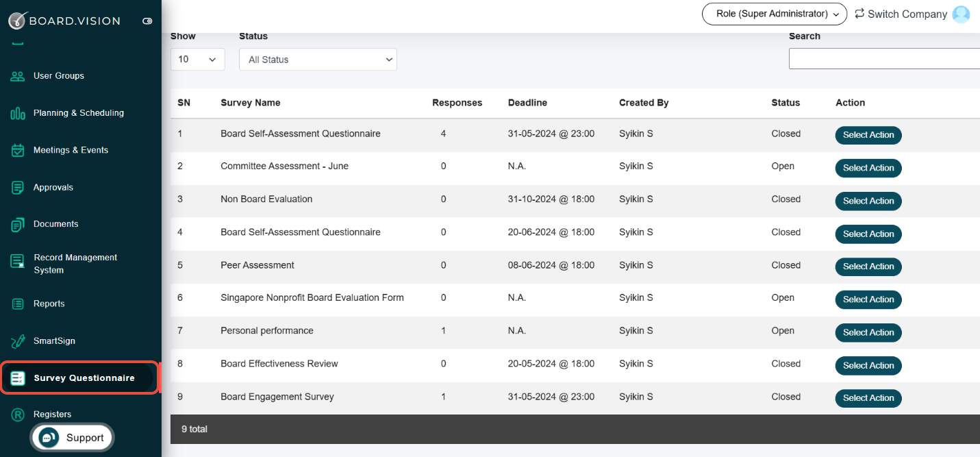
Task: Select Action for Board Effectiveness Review
Action: (x=868, y=365)
